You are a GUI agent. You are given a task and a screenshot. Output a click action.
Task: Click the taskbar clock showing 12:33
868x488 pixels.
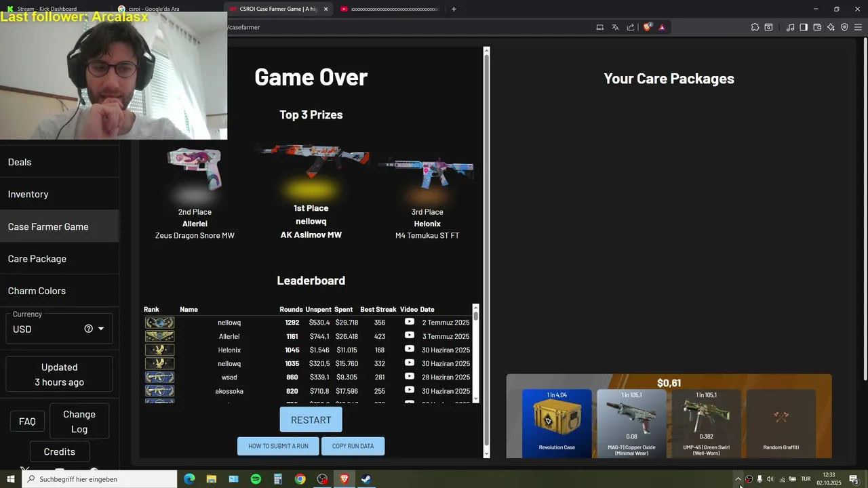(829, 479)
